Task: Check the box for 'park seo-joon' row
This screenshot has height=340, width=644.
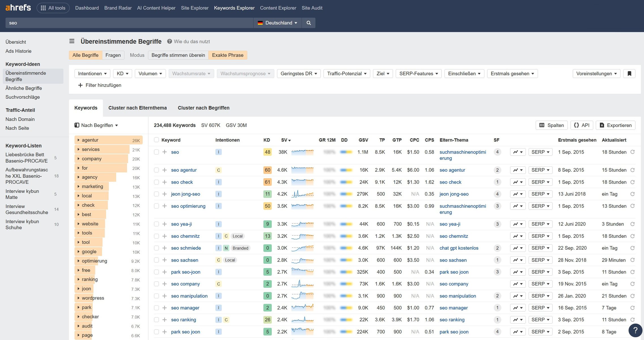Action: coord(156,272)
